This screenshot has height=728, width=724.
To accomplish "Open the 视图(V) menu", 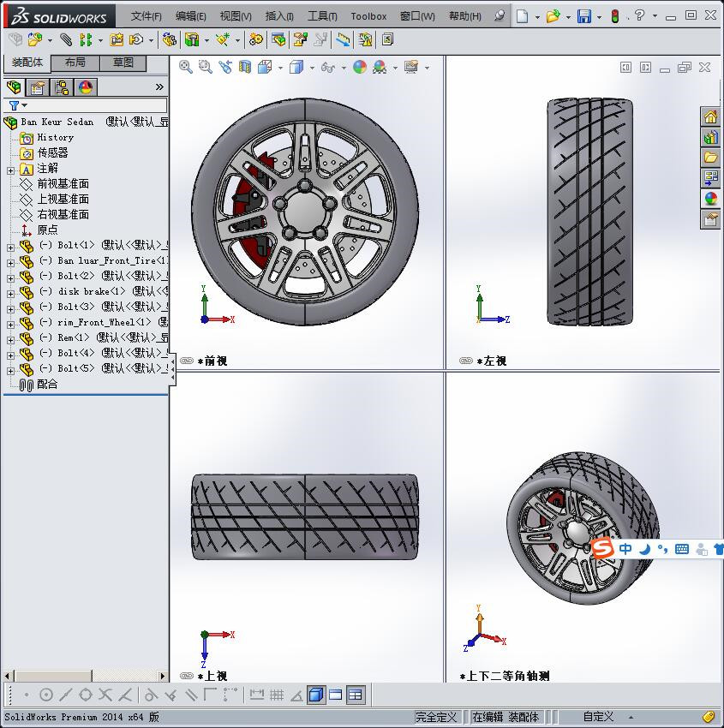I will (236, 16).
